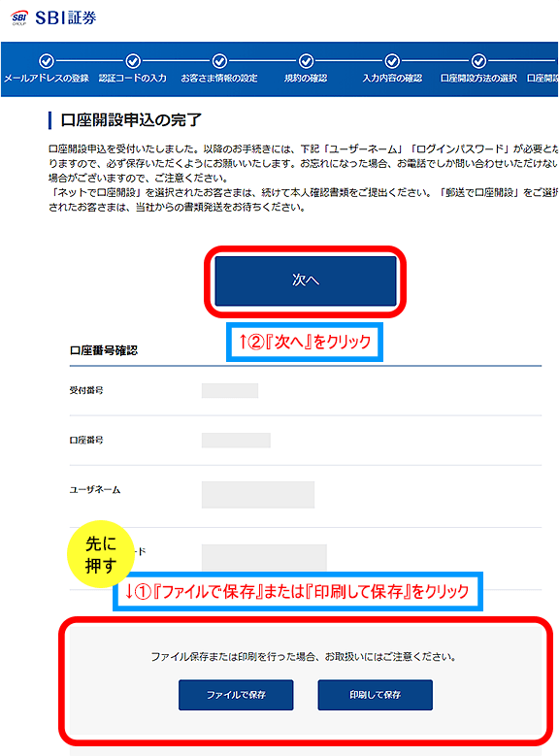Click the メールアドレスの登録 step checkmark
Image resolution: width=559 pixels, height=756 pixels.
coord(47,61)
